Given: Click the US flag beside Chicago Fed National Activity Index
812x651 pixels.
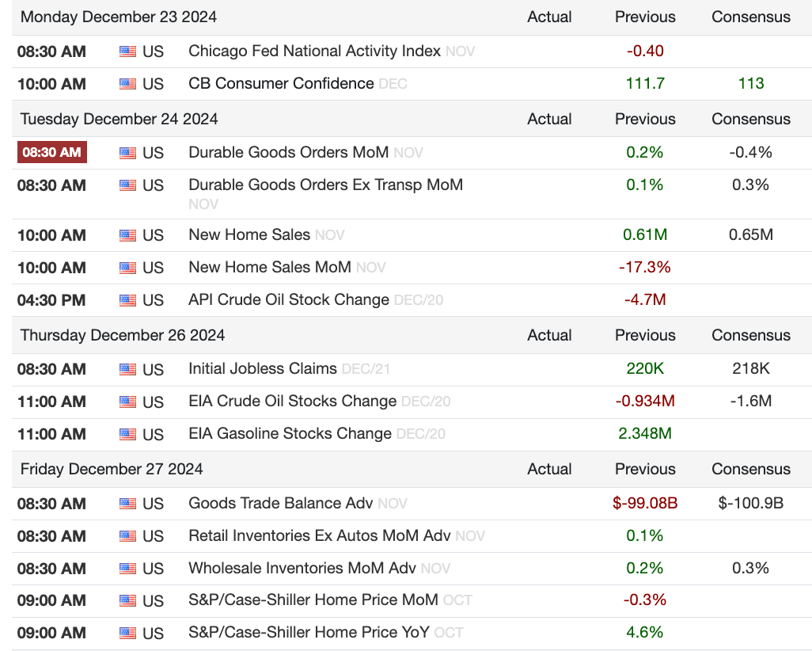Looking at the screenshot, I should point(127,51).
